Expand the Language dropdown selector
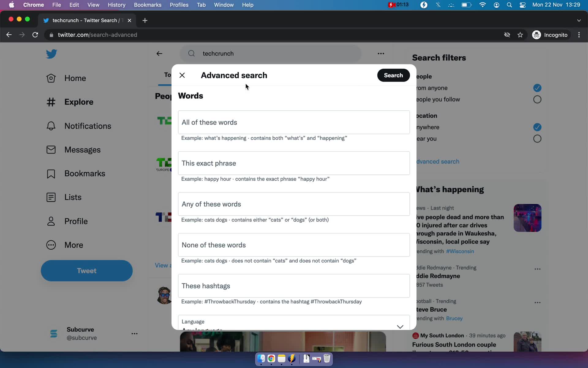This screenshot has height=368, width=588. pos(400,327)
